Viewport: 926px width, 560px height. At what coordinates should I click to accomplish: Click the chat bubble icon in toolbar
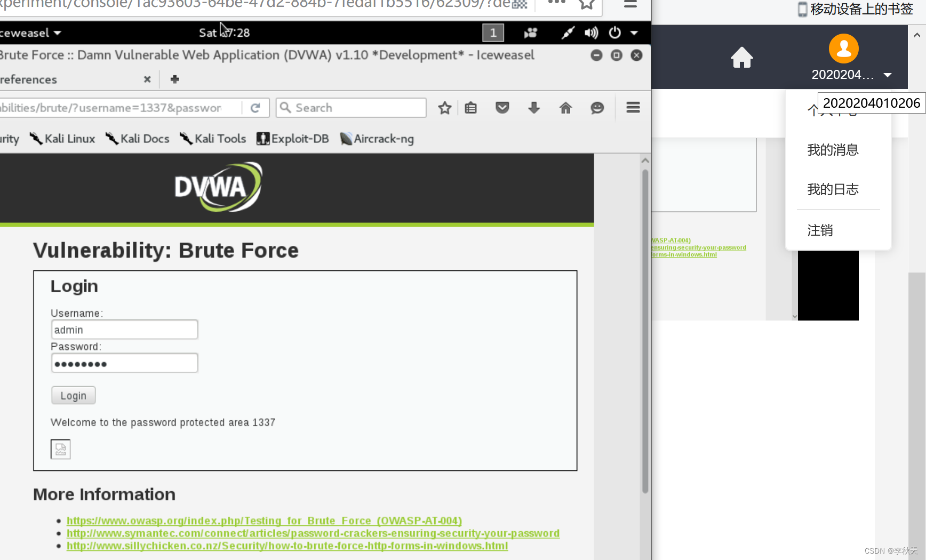click(597, 108)
